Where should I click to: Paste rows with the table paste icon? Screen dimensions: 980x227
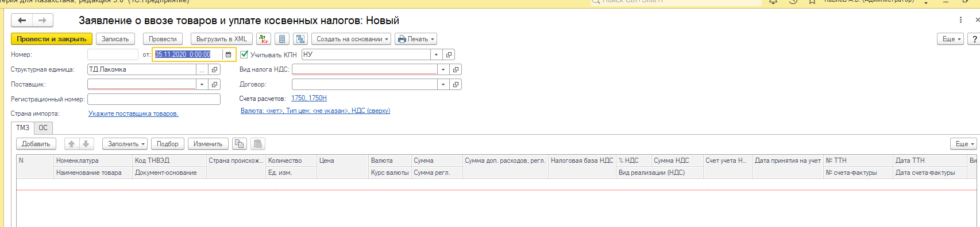pyautogui.click(x=258, y=144)
